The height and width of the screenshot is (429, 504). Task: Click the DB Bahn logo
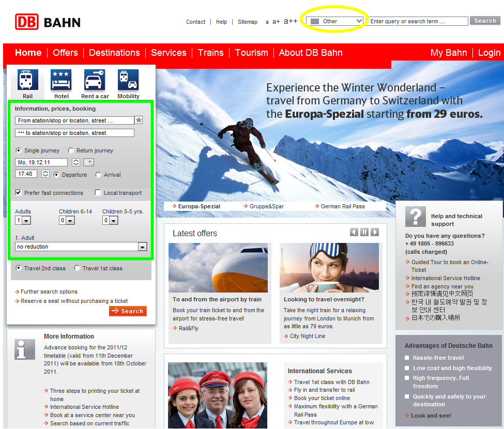pyautogui.click(x=48, y=22)
